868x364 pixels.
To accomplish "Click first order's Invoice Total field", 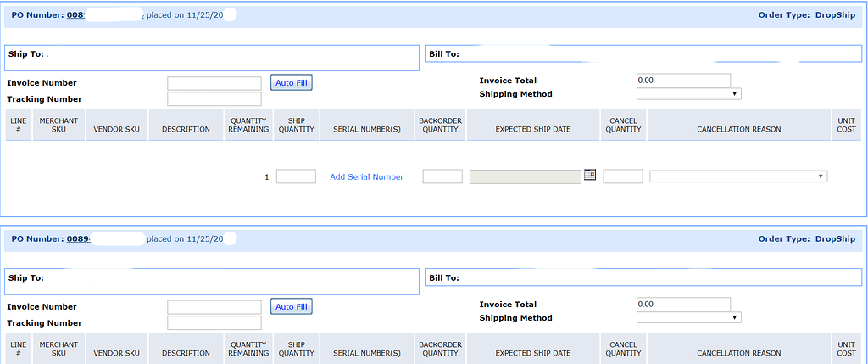I will coord(682,81).
